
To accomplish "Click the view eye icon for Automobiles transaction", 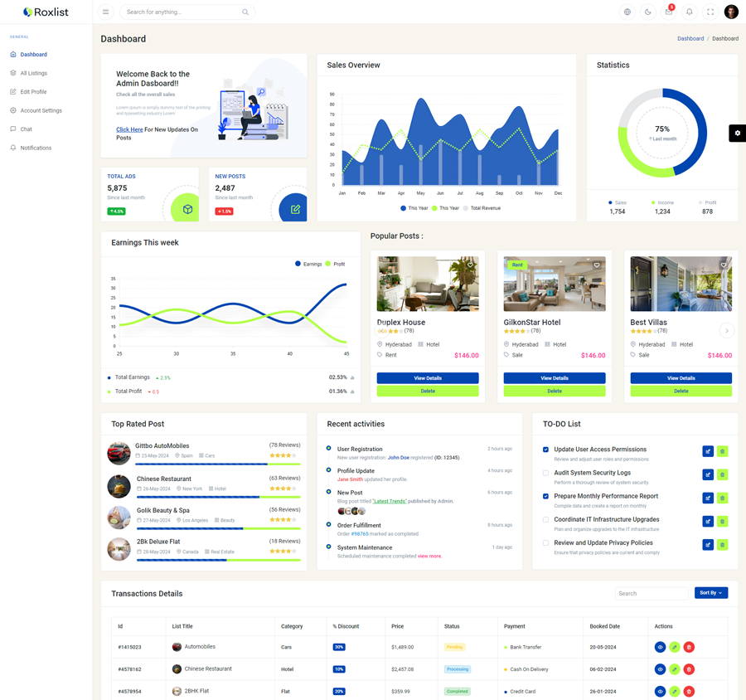I will pos(660,647).
